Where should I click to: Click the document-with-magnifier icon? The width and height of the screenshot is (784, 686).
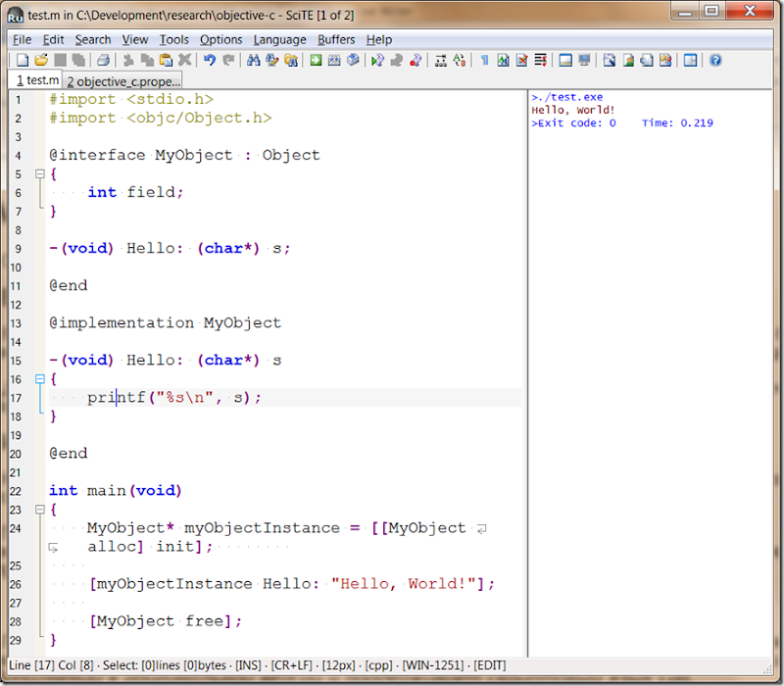(x=647, y=61)
